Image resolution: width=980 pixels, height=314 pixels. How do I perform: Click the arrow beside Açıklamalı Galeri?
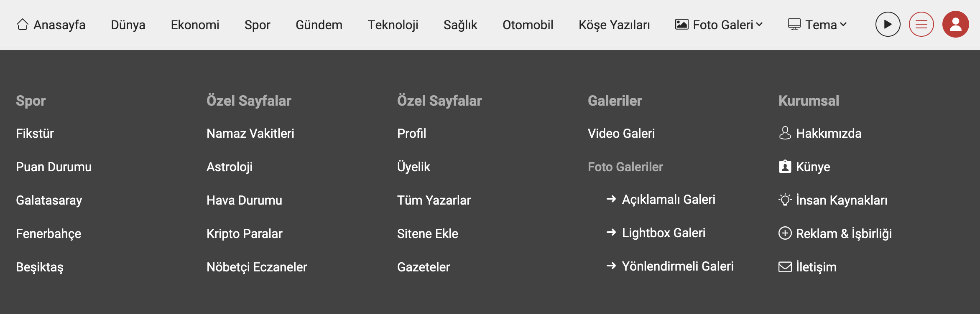coord(611,199)
